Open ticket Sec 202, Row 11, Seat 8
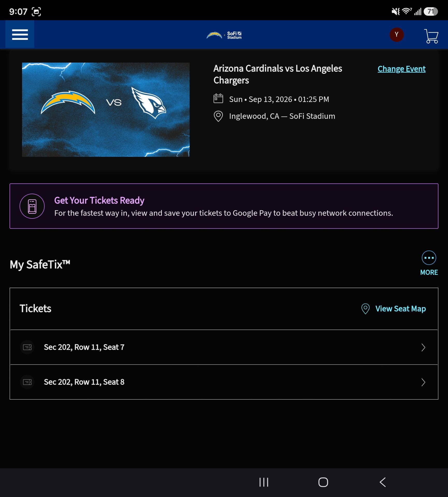Viewport: 448px width, 497px height. pyautogui.click(x=224, y=382)
